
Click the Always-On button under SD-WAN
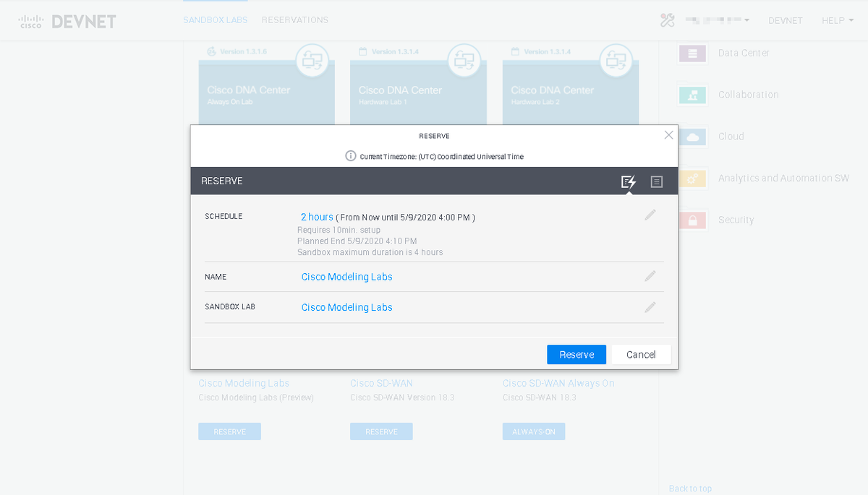point(534,431)
